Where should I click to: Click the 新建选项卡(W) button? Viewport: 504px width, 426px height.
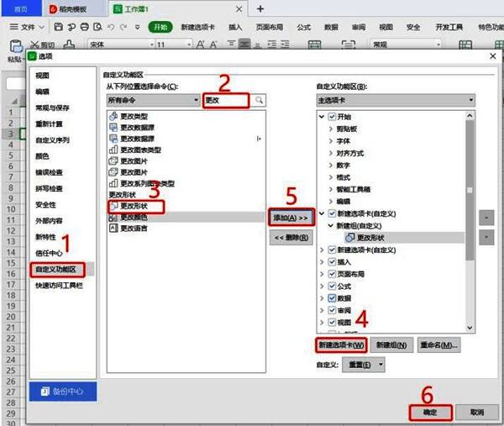341,345
